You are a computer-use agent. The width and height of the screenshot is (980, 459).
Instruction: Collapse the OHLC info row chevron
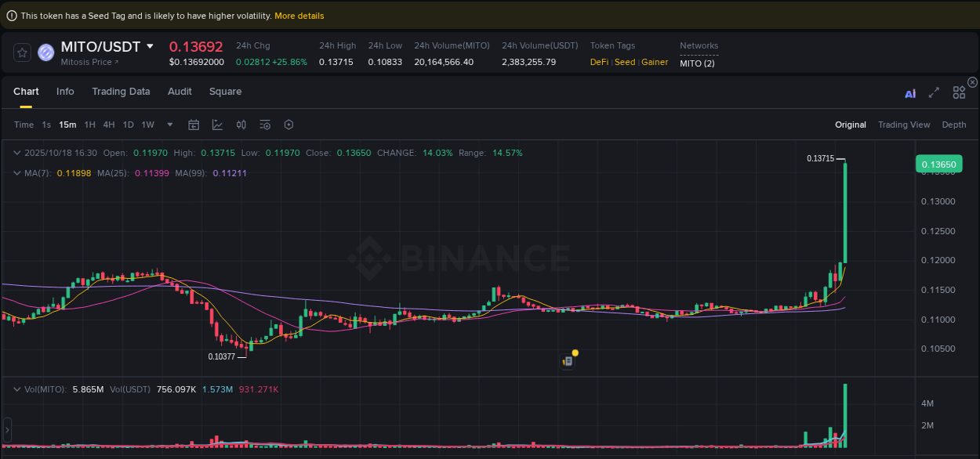(17, 152)
